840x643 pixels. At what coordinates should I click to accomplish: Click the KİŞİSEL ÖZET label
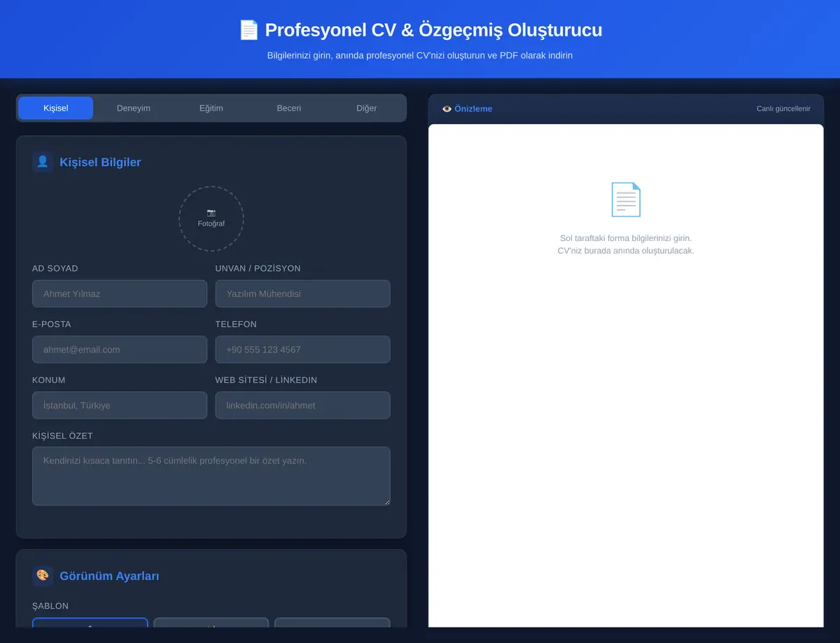(x=62, y=436)
